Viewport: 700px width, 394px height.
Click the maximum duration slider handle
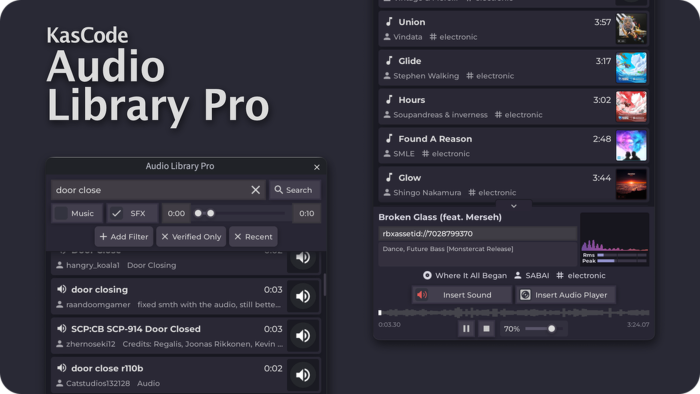pyautogui.click(x=211, y=213)
